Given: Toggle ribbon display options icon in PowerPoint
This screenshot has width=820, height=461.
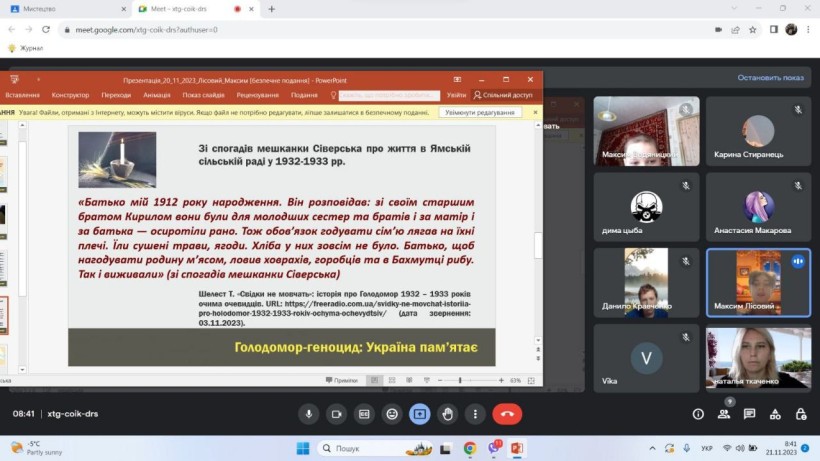Looking at the screenshot, I should coord(457,79).
